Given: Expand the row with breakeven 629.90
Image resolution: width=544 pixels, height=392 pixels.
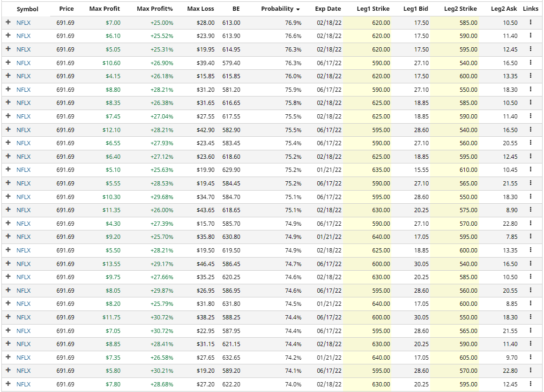Looking at the screenshot, I should pyautogui.click(x=8, y=169).
